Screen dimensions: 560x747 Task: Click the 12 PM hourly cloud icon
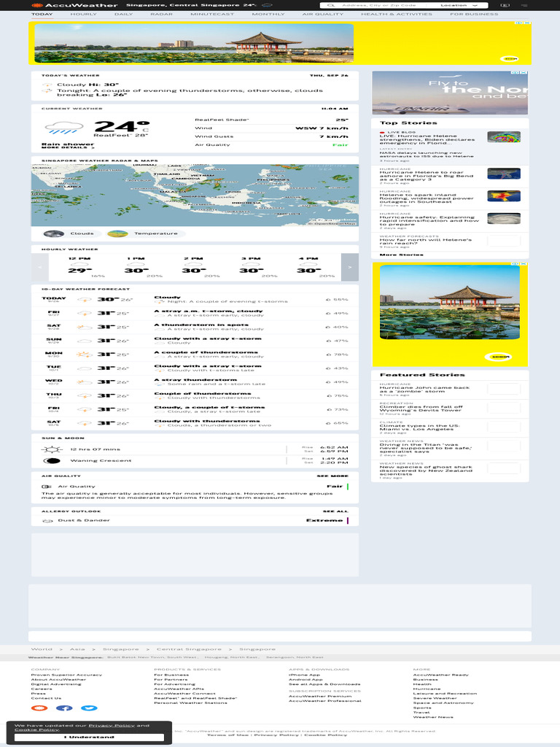(79, 264)
